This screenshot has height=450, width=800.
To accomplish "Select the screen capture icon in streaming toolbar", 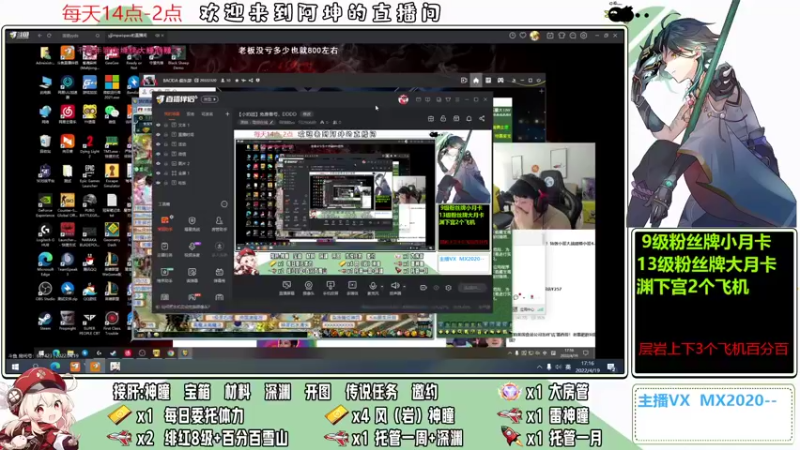I will pyautogui.click(x=287, y=287).
